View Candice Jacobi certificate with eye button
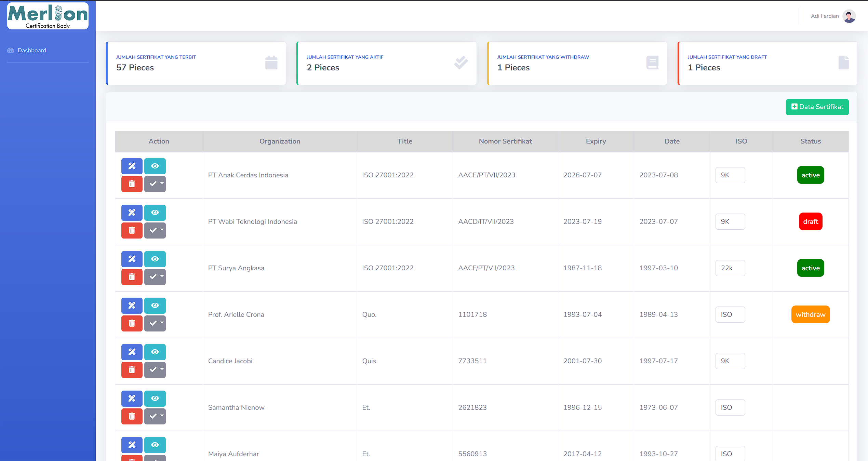 (155, 352)
